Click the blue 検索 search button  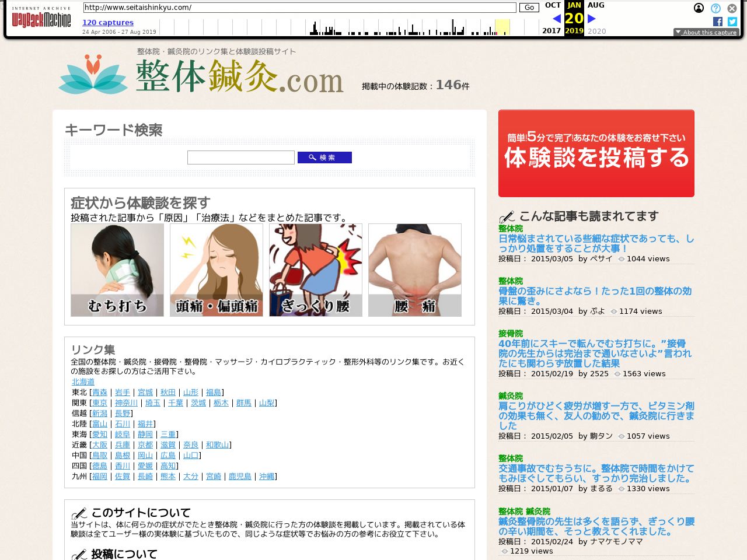(x=324, y=157)
